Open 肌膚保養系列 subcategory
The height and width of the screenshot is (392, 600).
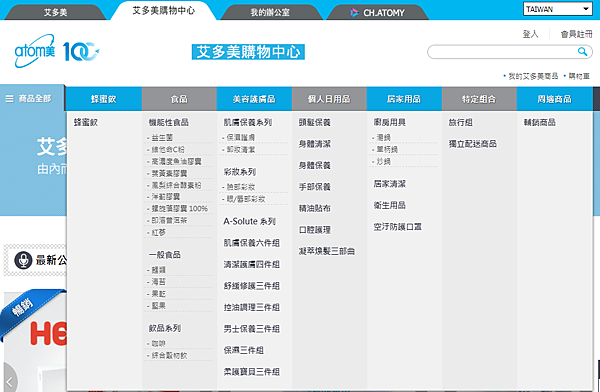pos(248,122)
